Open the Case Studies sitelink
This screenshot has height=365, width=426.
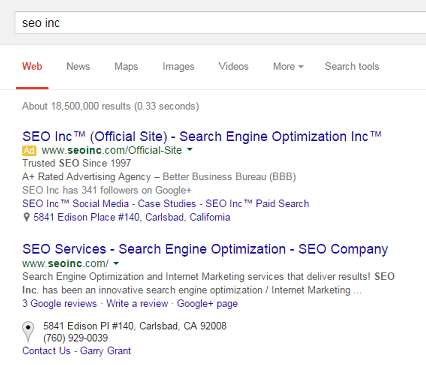167,203
